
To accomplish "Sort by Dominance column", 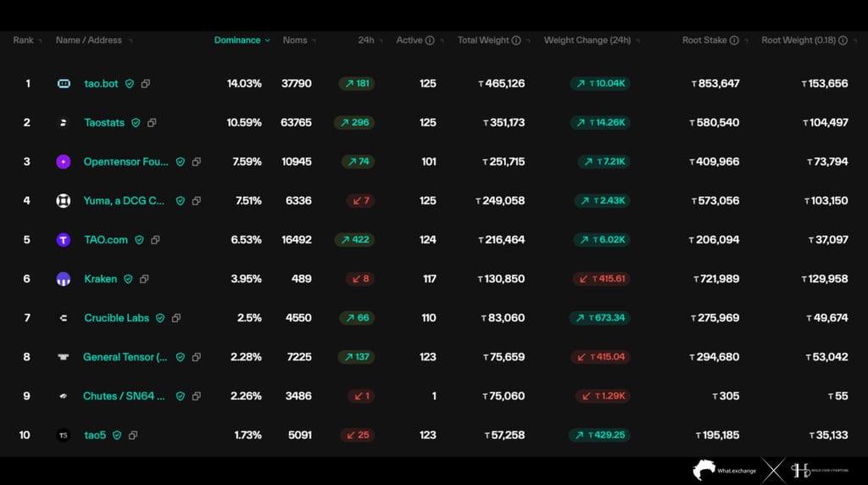I will click(242, 41).
